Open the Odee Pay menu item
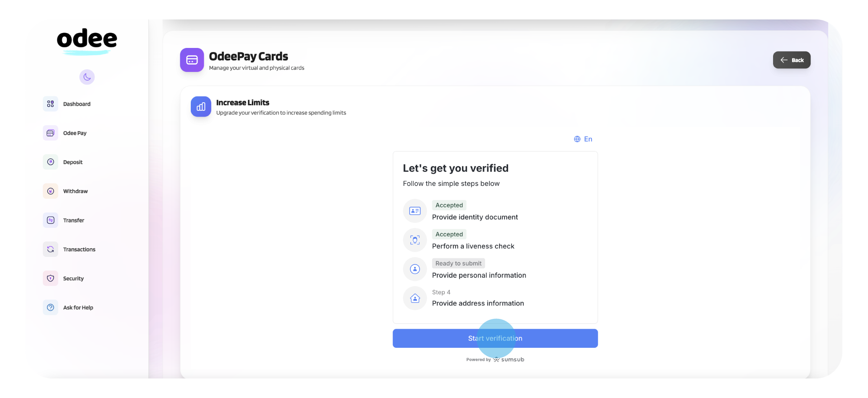The height and width of the screenshot is (398, 868). pos(75,133)
